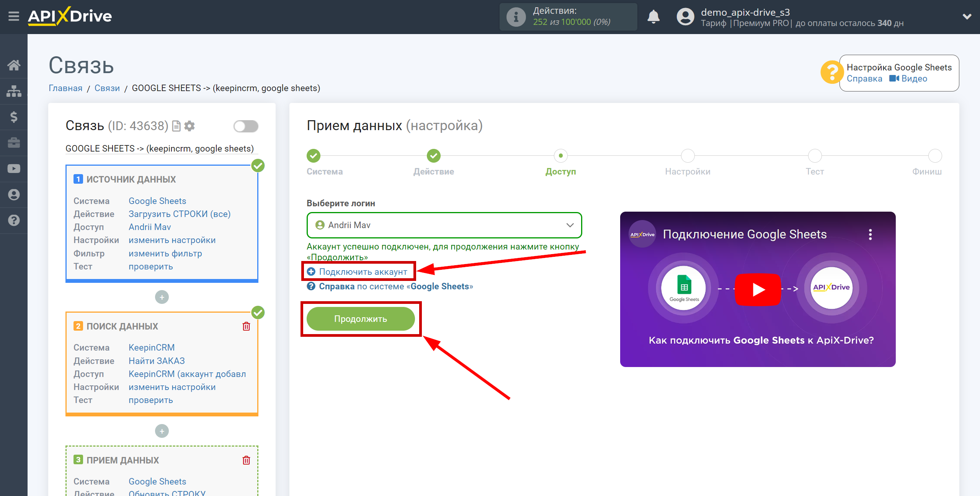This screenshot has width=980, height=496.
Task: Click the actions counter panel
Action: 568,17
